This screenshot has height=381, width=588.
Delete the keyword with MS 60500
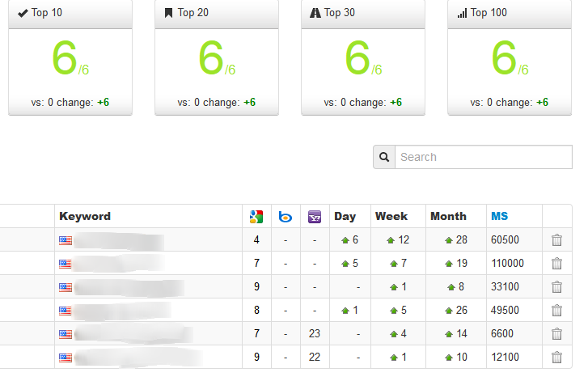click(557, 240)
